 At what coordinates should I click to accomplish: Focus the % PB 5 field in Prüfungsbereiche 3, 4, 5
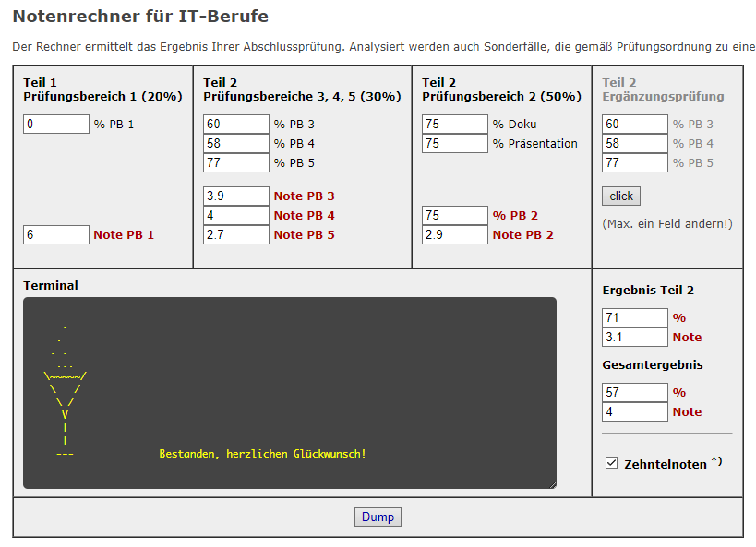[x=235, y=162]
